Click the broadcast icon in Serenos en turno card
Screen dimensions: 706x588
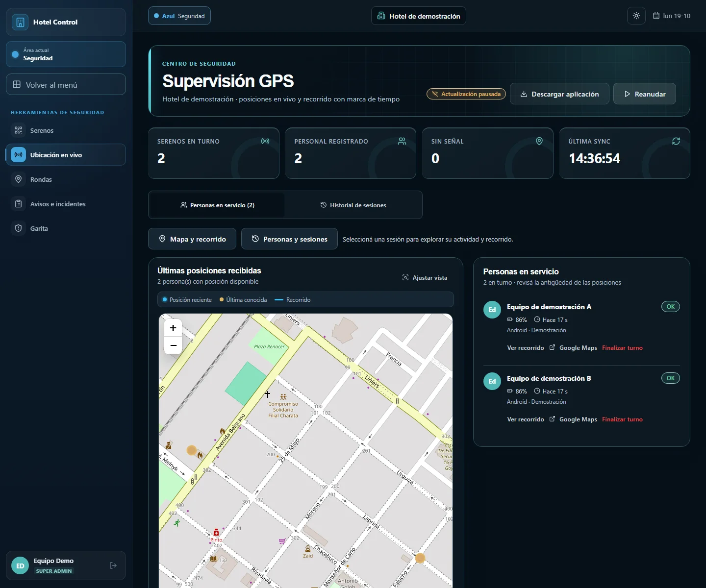[265, 141]
